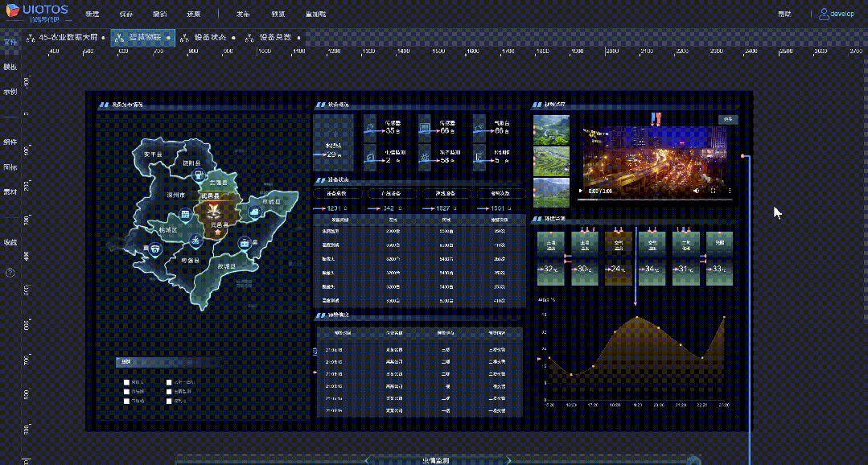Click the 离线设备 status pill
868x465 pixels.
[446, 193]
